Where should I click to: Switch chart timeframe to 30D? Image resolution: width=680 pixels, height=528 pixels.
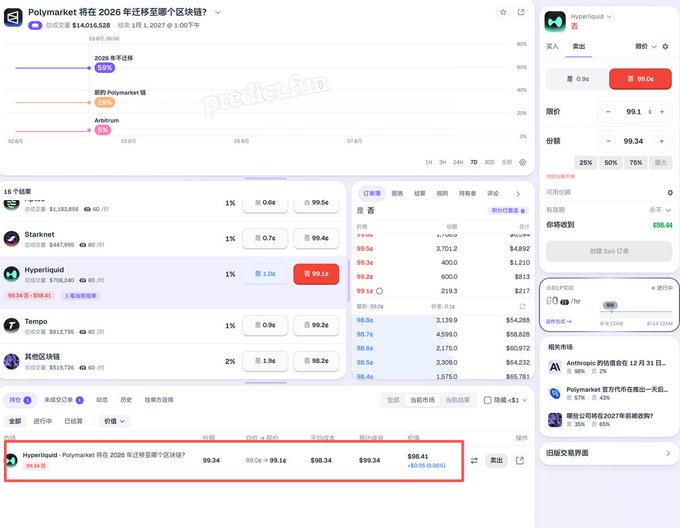(489, 162)
